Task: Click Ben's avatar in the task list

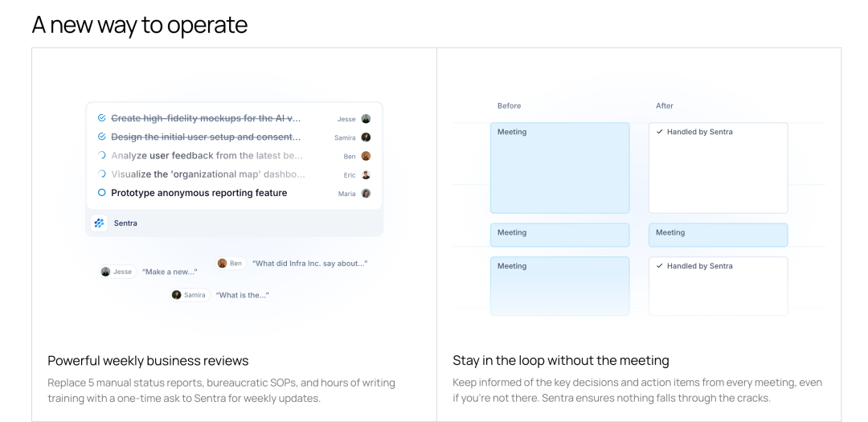Action: coord(366,156)
